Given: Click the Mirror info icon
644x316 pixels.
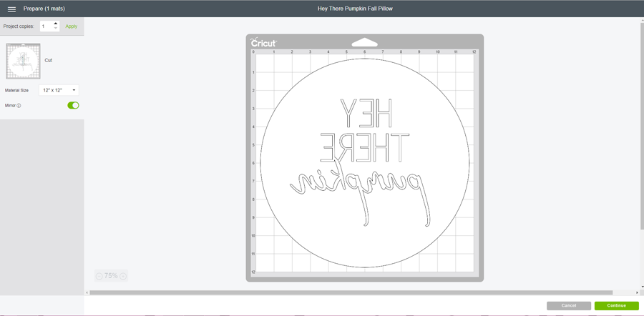Looking at the screenshot, I should 19,106.
